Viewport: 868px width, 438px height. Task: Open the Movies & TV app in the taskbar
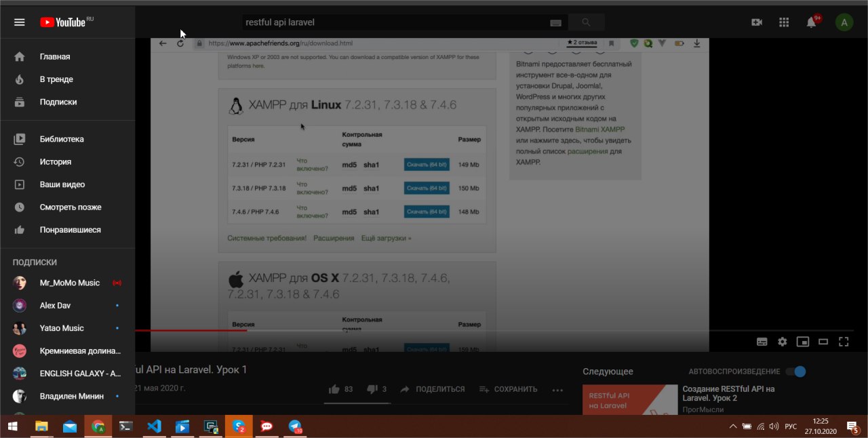(x=182, y=426)
